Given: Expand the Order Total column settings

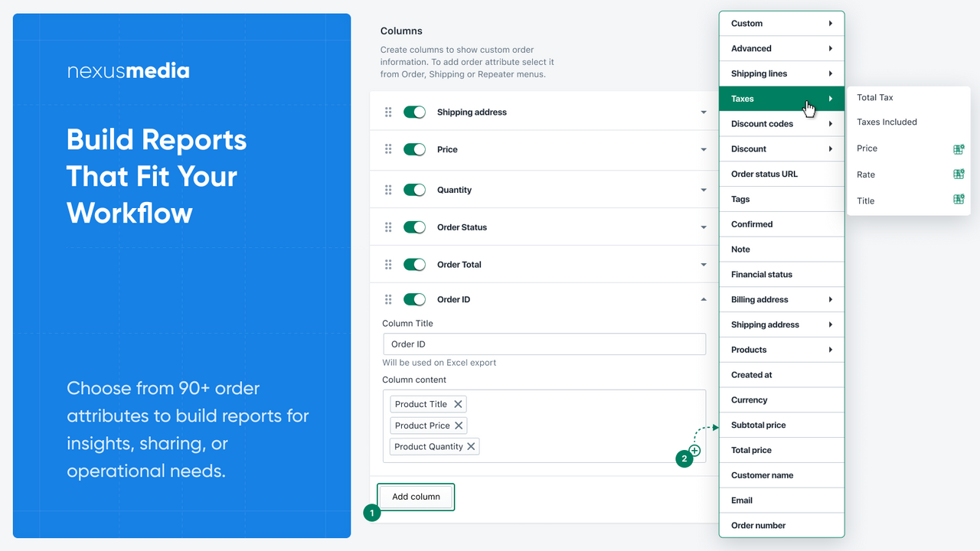Looking at the screenshot, I should (704, 265).
